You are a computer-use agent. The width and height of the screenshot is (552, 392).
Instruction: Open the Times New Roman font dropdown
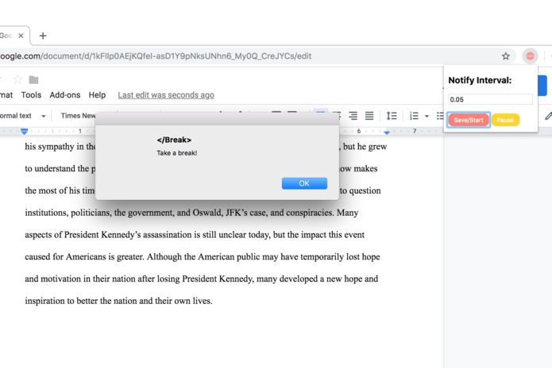tap(78, 116)
